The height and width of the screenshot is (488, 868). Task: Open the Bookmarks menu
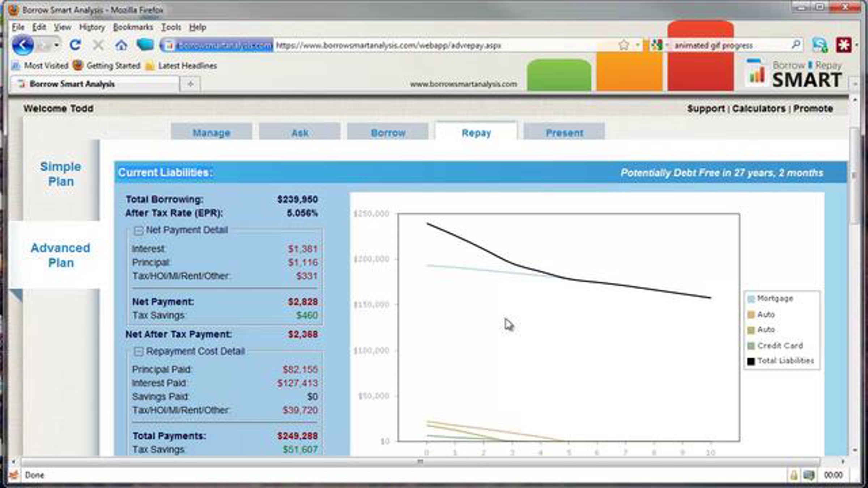click(133, 27)
